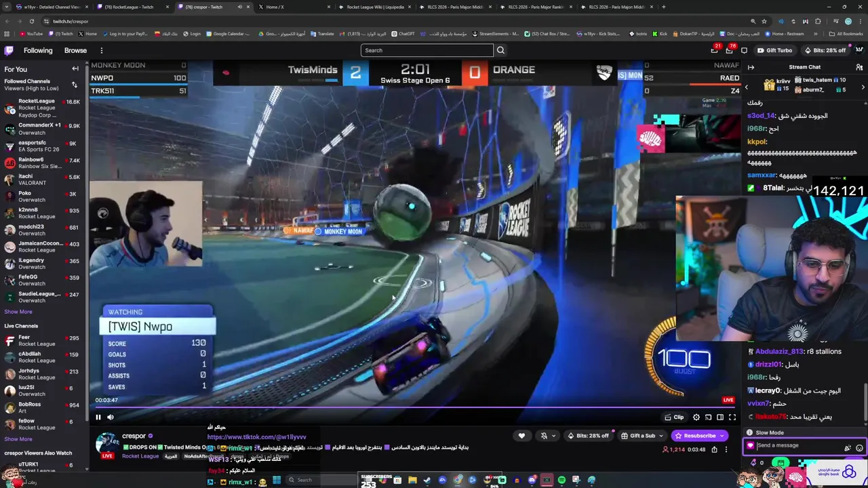Open Resubscribe options dropdown arrow
Image resolution: width=868 pixels, height=488 pixels.
(x=723, y=436)
